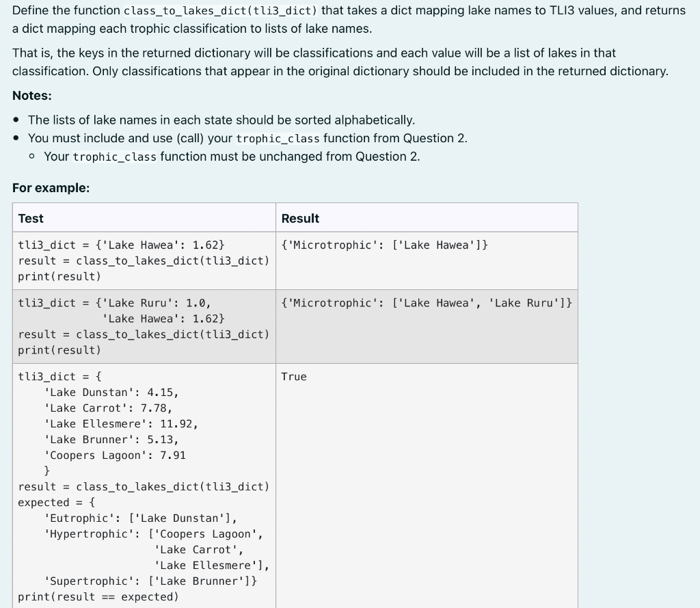Select the Test column header

tap(31, 218)
